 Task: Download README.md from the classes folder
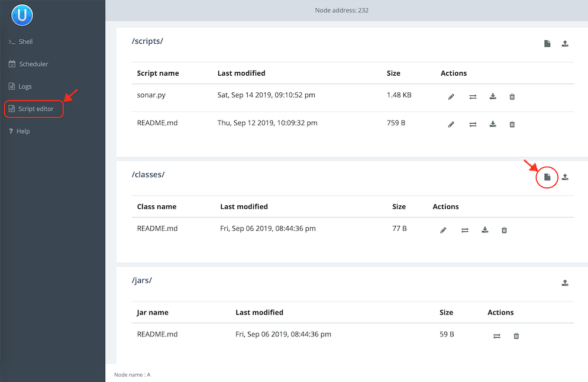click(x=485, y=230)
